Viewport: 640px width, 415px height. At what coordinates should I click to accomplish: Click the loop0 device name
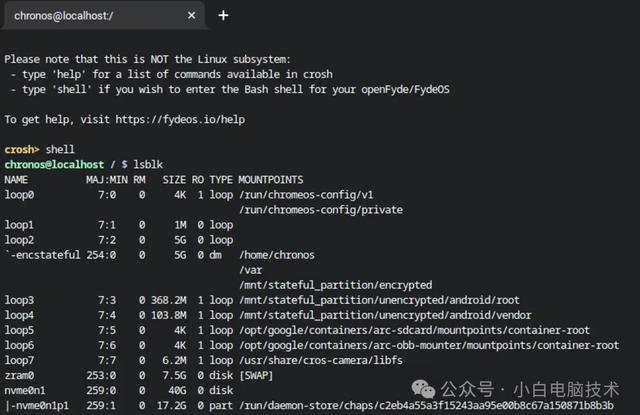click(19, 195)
